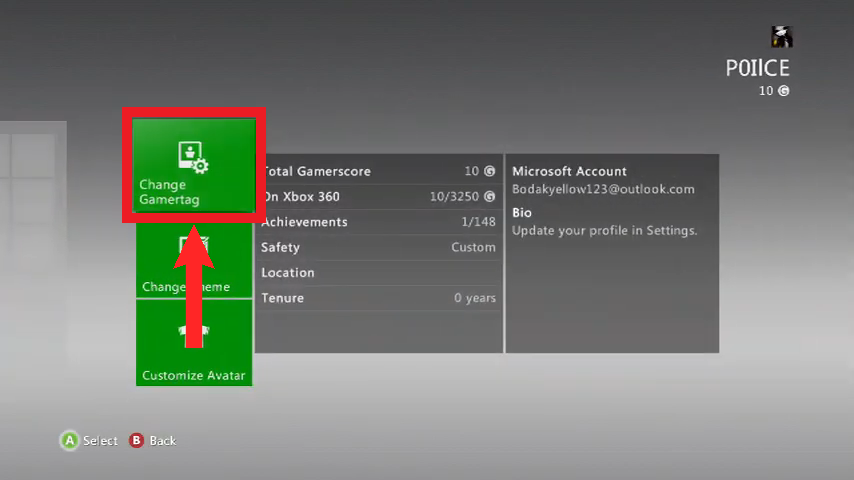Click the POIICE gamertag name
Image resolution: width=854 pixels, height=480 pixels.
pos(757,68)
